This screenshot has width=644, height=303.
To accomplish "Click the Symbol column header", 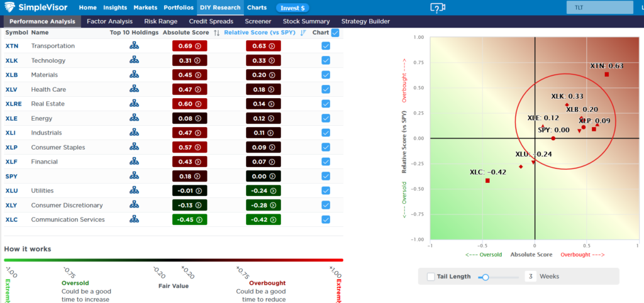I will tap(16, 33).
